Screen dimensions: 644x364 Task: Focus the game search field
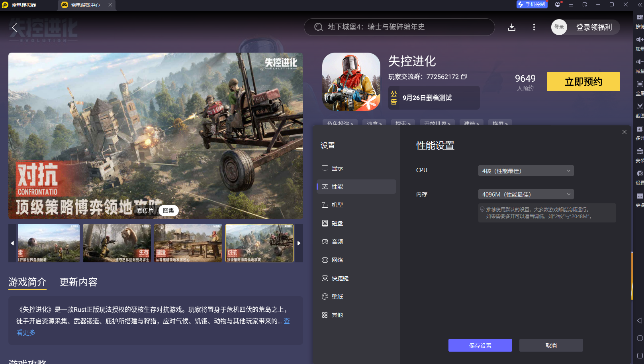pyautogui.click(x=399, y=27)
